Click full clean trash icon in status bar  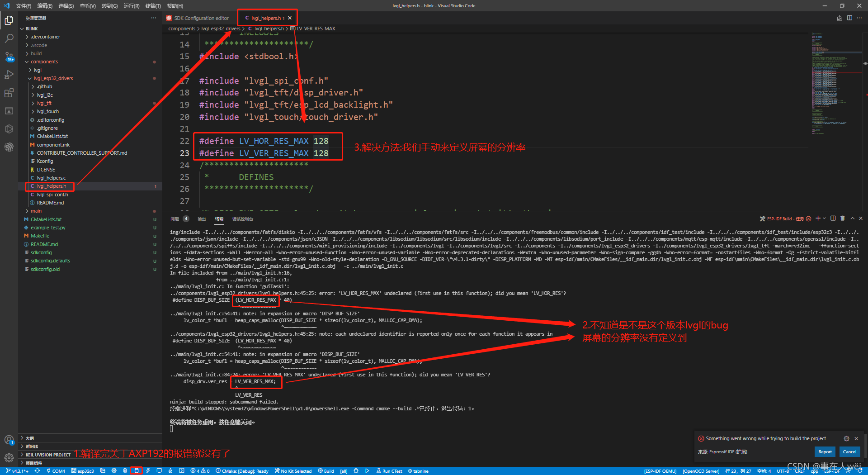tap(125, 471)
